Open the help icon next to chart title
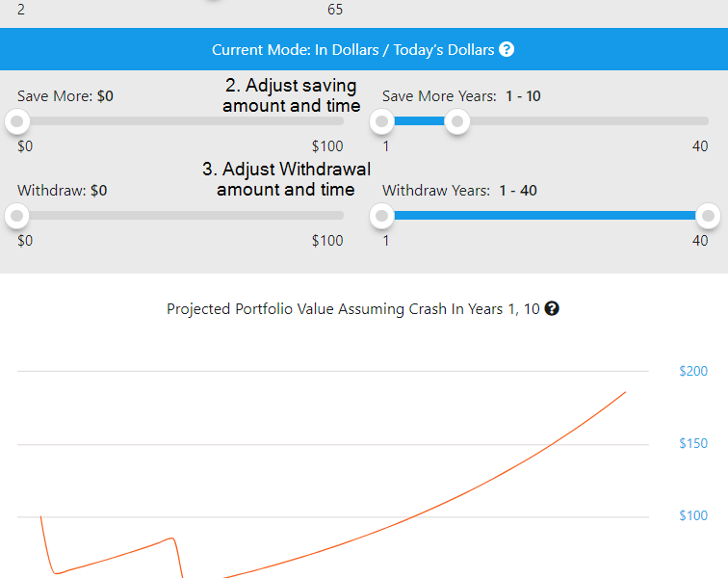The image size is (728, 578). 552,309
